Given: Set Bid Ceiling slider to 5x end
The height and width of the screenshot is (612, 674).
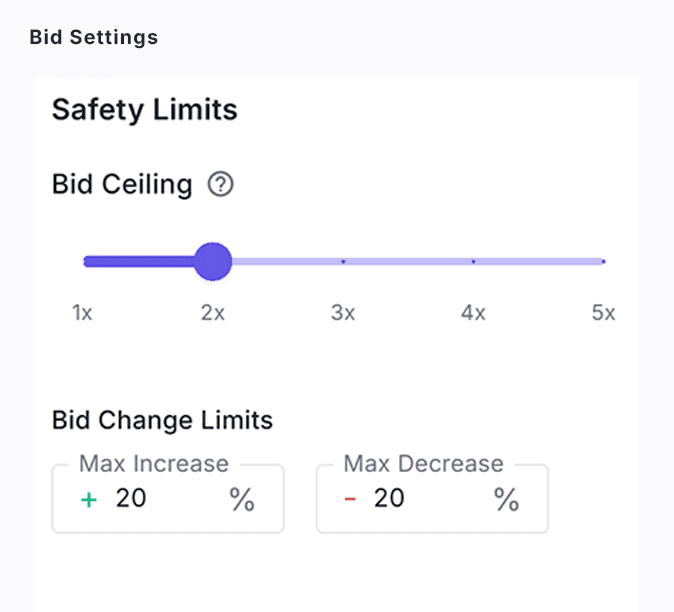Looking at the screenshot, I should click(x=602, y=262).
